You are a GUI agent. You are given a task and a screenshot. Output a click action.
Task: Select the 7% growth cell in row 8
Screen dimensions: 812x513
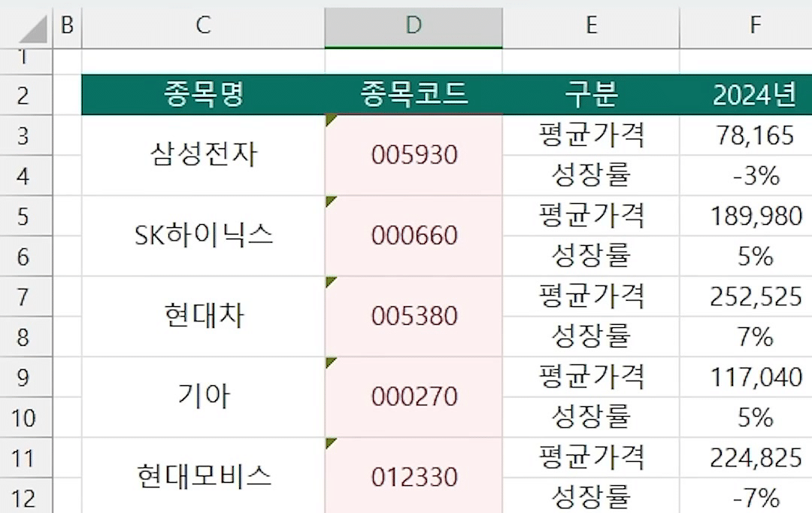click(746, 337)
